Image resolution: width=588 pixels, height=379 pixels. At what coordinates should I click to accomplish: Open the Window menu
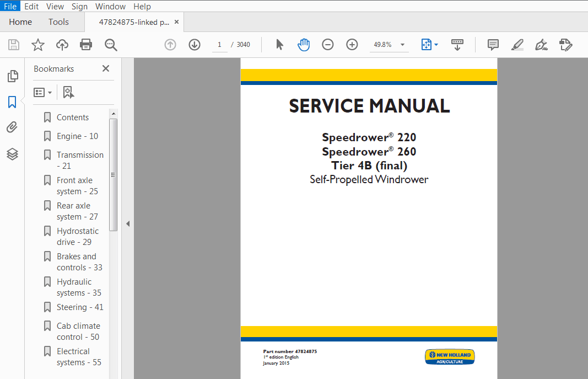pos(110,7)
